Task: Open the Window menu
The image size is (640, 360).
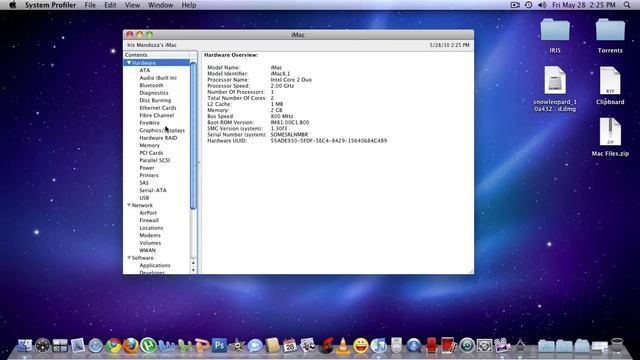Action: (x=160, y=5)
